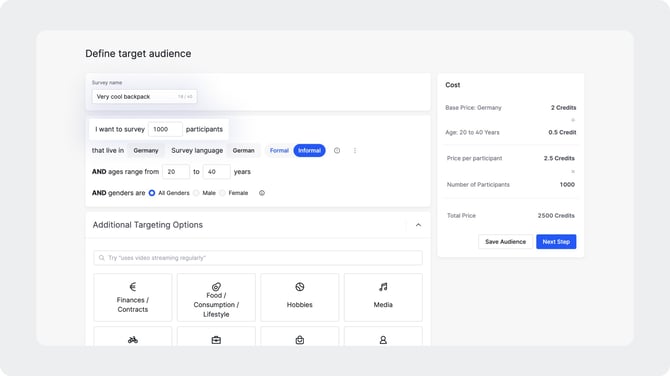Click the 'Cost' panel heading
This screenshot has height=376, width=670.
click(453, 85)
